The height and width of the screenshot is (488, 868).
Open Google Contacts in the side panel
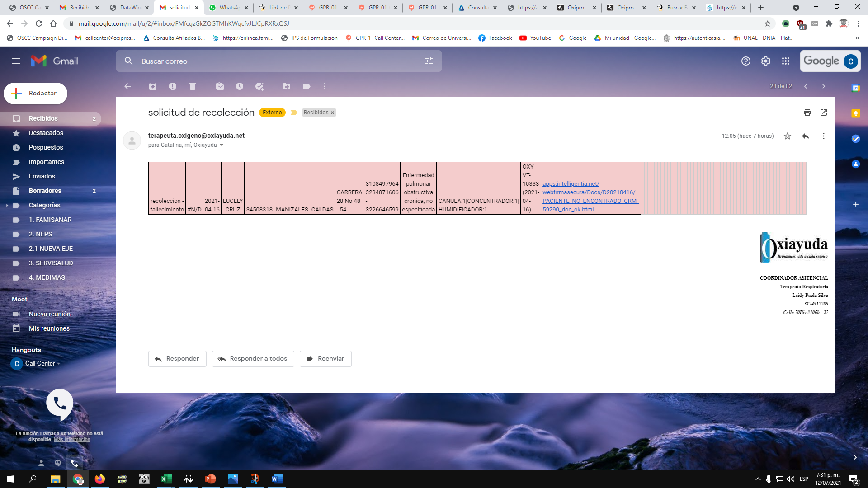point(856,164)
